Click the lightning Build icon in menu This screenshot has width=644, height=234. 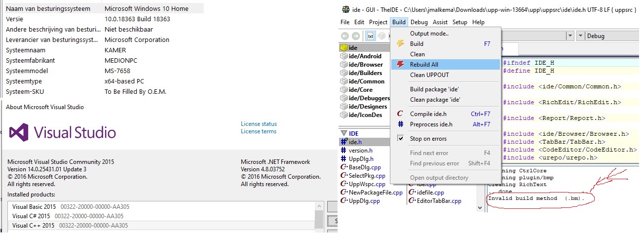tap(401, 43)
